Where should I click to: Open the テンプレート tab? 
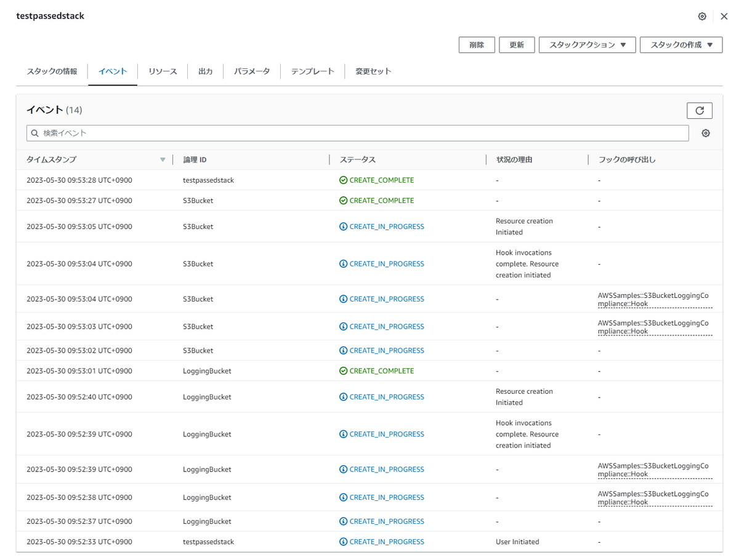312,71
